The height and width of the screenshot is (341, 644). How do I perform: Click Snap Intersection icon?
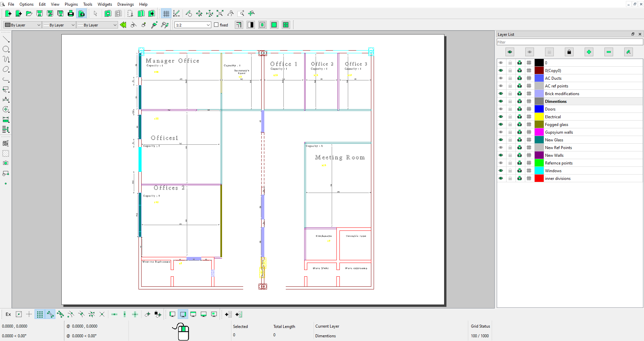point(102,314)
